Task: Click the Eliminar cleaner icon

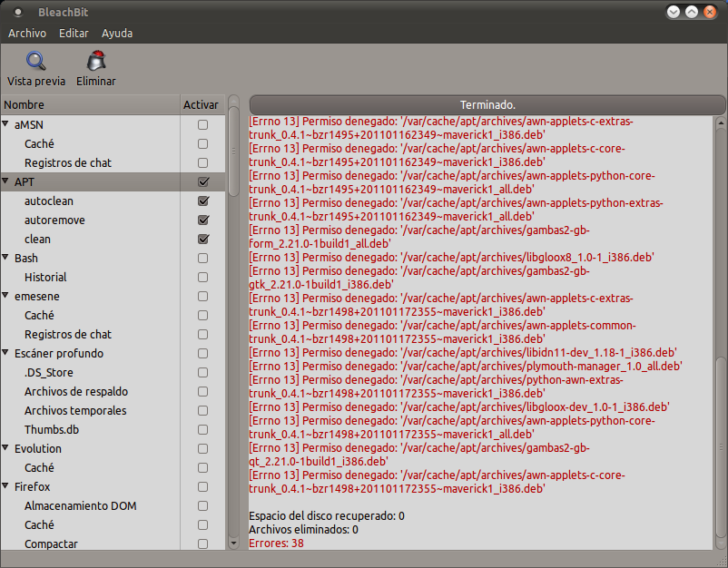Action: pos(96,61)
